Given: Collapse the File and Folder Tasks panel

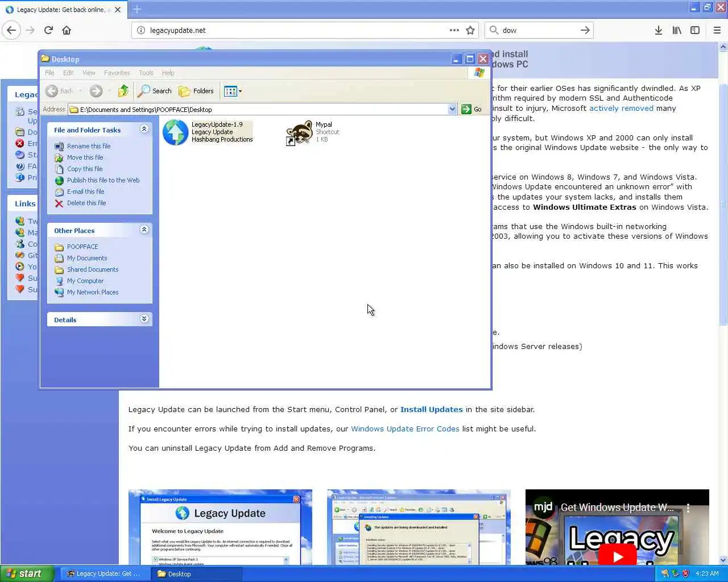Looking at the screenshot, I should click(144, 129).
